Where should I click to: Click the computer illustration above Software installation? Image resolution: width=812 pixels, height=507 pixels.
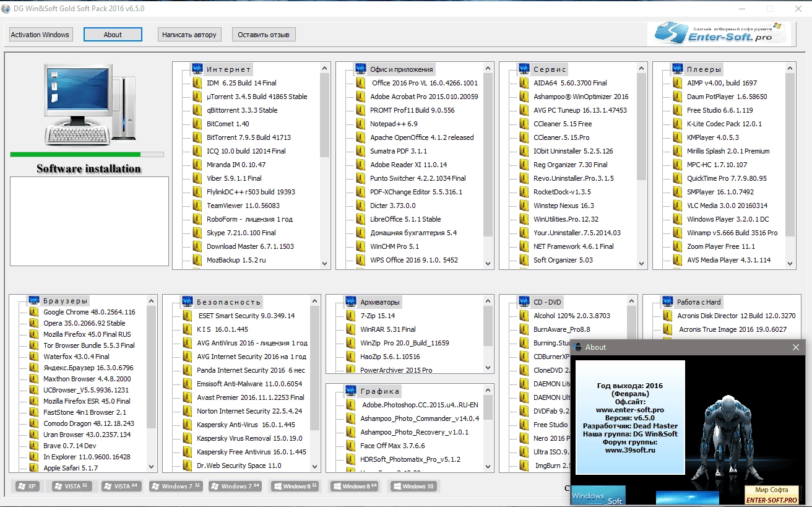pos(90,104)
